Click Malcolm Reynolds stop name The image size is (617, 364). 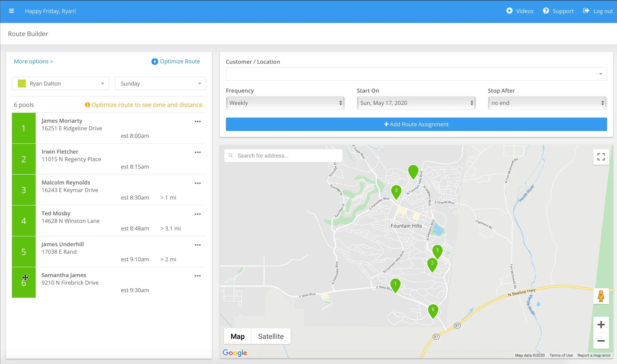point(66,182)
